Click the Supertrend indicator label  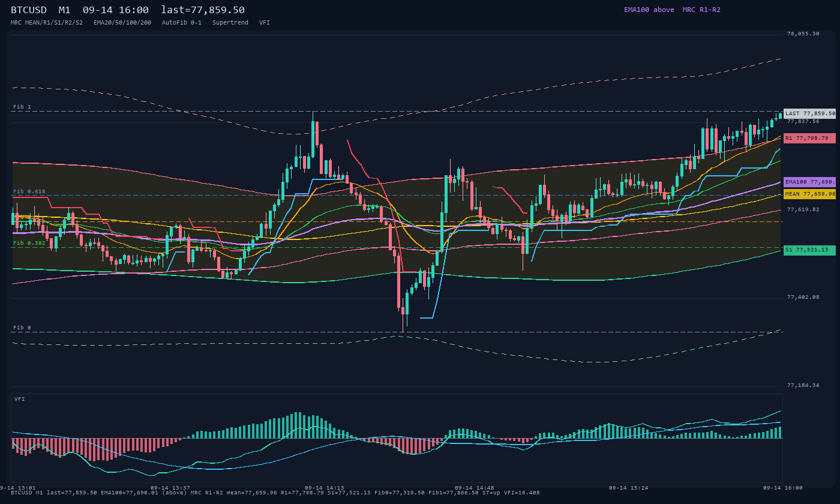click(230, 22)
